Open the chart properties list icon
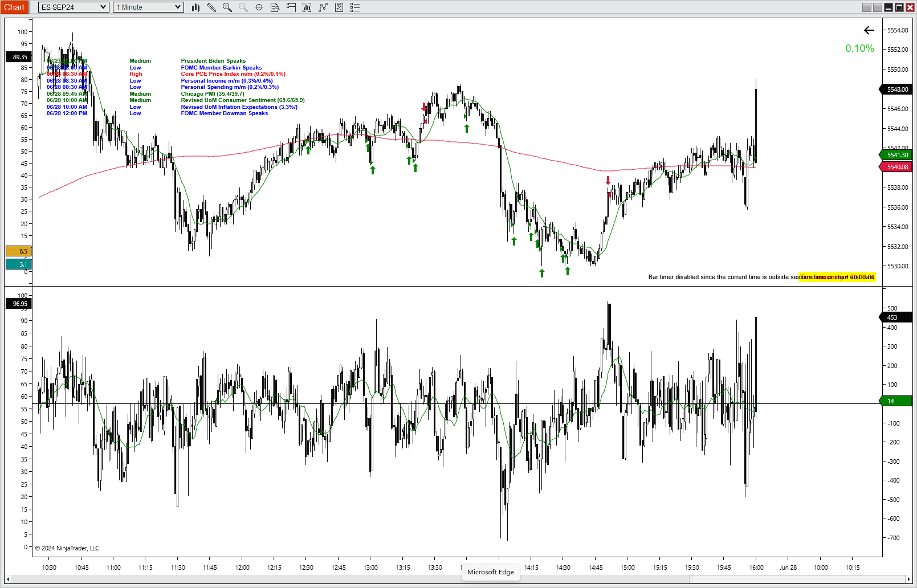This screenshot has width=917, height=588. click(355, 7)
